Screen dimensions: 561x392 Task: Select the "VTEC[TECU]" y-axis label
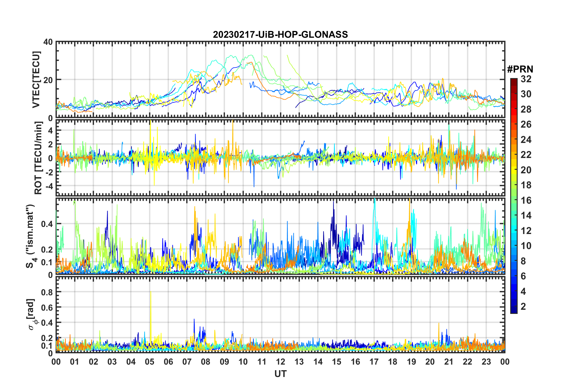pyautogui.click(x=36, y=80)
